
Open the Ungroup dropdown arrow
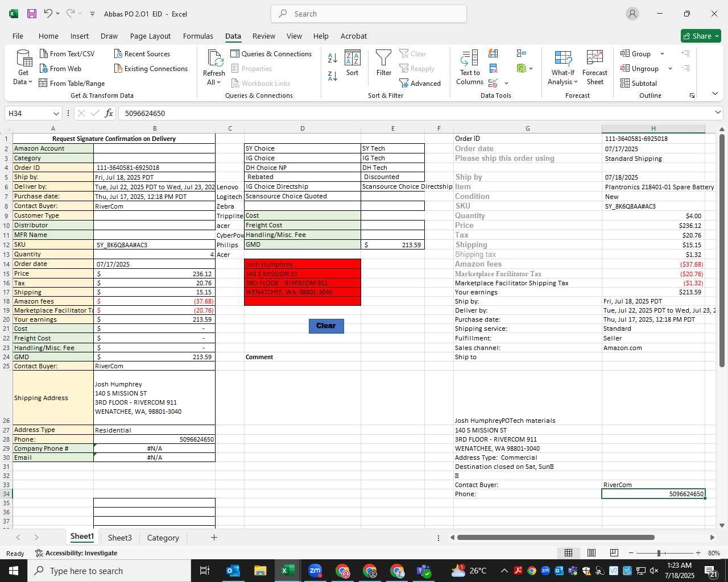[x=670, y=68]
